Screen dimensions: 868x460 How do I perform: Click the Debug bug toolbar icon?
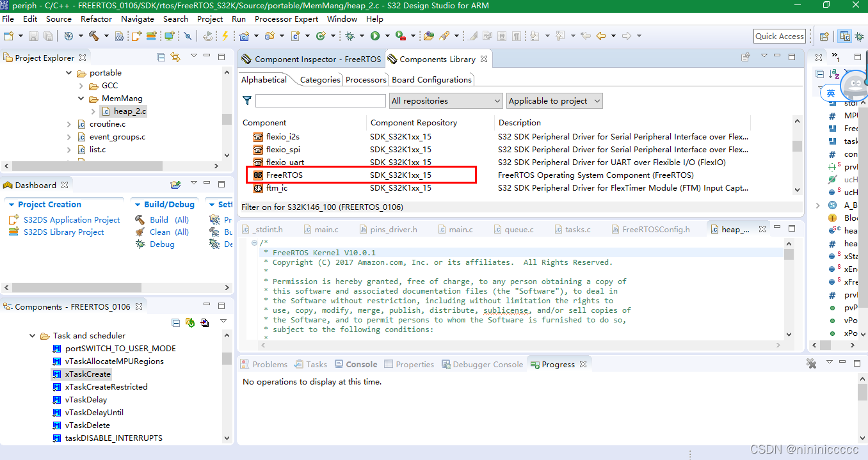(350, 36)
